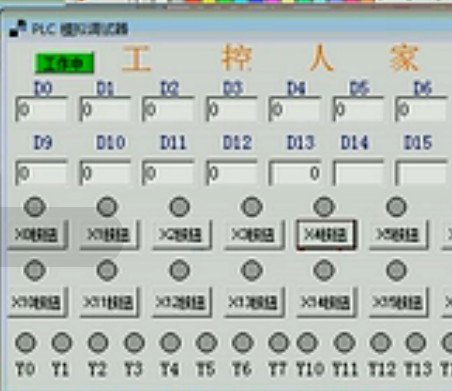Click the Y7 output indicator lamp
This screenshot has width=452, height=391.
279,343
